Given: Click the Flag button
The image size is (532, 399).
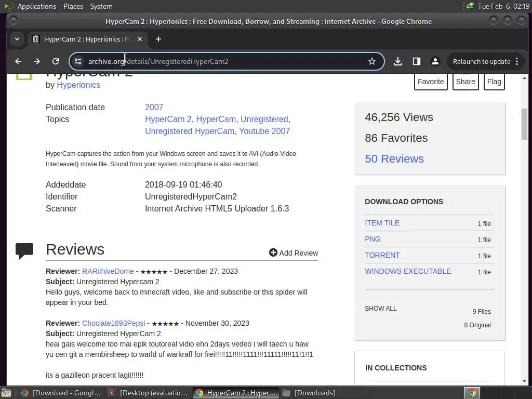Looking at the screenshot, I should tap(494, 82).
